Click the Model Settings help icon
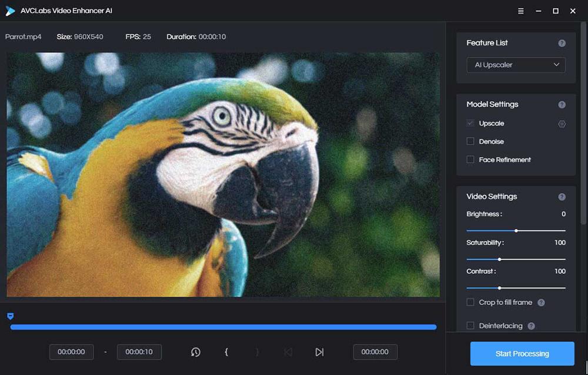The width and height of the screenshot is (588, 375). (x=562, y=104)
